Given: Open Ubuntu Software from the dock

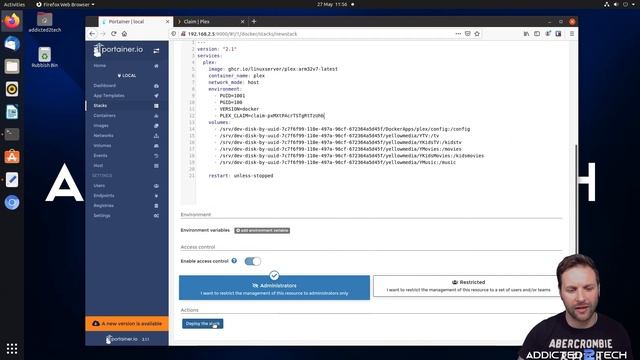Looking at the screenshot, I should coord(12,157).
